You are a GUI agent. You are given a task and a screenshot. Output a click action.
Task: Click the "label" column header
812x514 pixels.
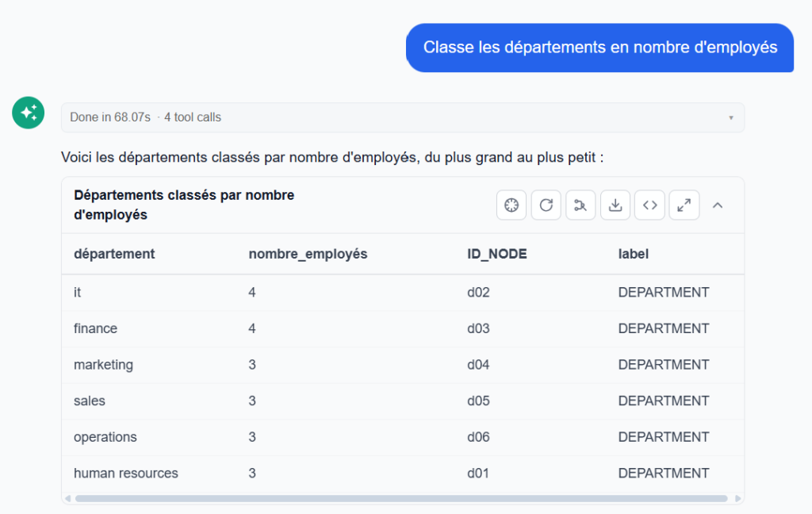coord(634,254)
